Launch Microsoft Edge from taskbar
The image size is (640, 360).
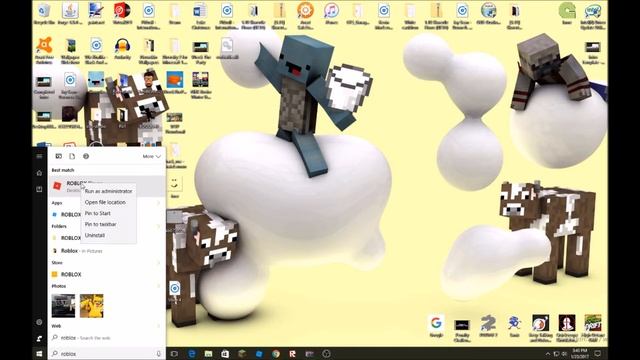pyautogui.click(x=192, y=354)
